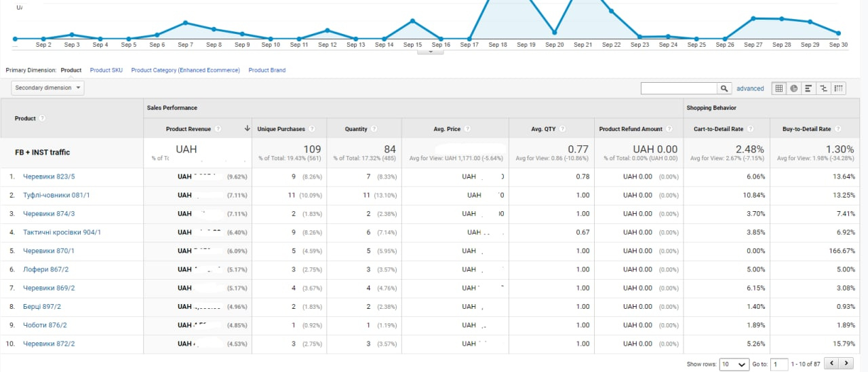Go to next page of table rows
Viewport: 868px width, 372px height.
(x=845, y=364)
